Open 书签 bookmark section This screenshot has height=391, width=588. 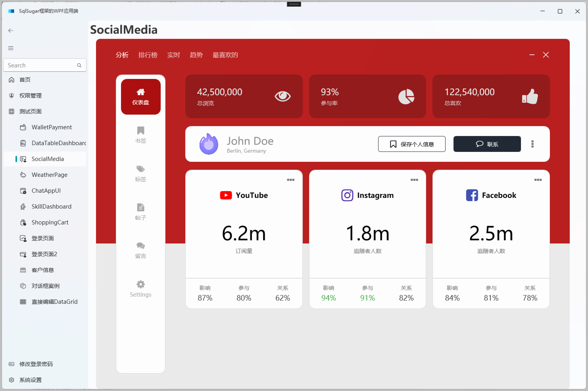point(141,135)
